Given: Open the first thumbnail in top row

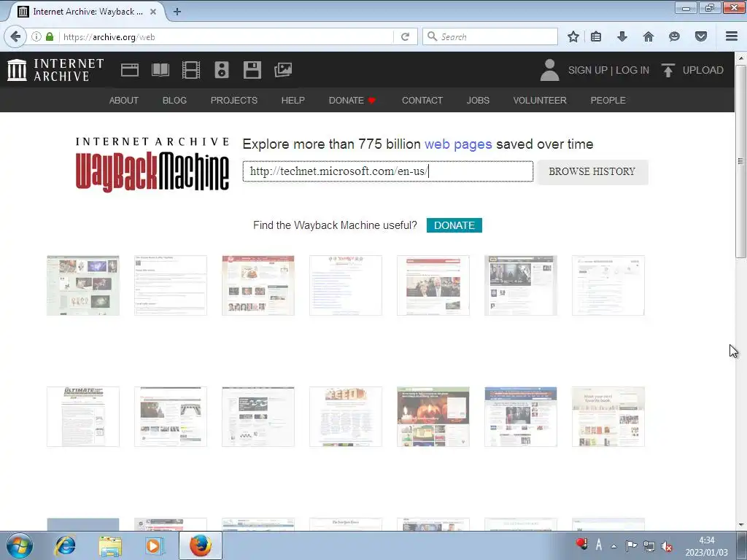Looking at the screenshot, I should click(83, 285).
